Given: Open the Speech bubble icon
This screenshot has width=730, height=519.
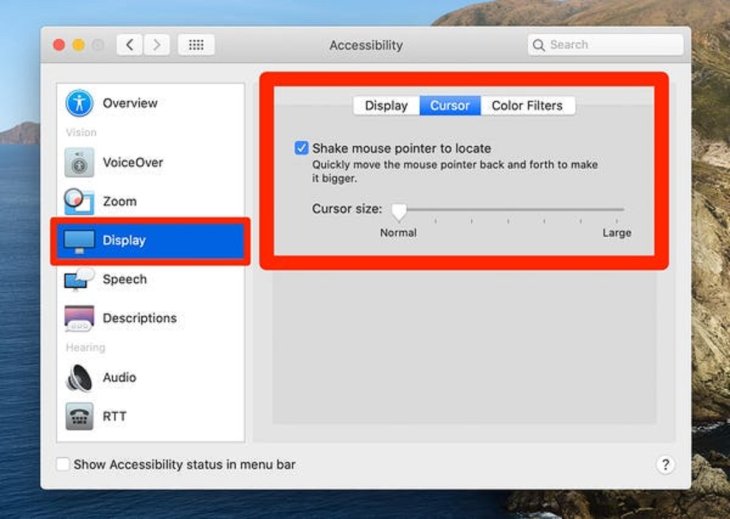Looking at the screenshot, I should (79, 279).
